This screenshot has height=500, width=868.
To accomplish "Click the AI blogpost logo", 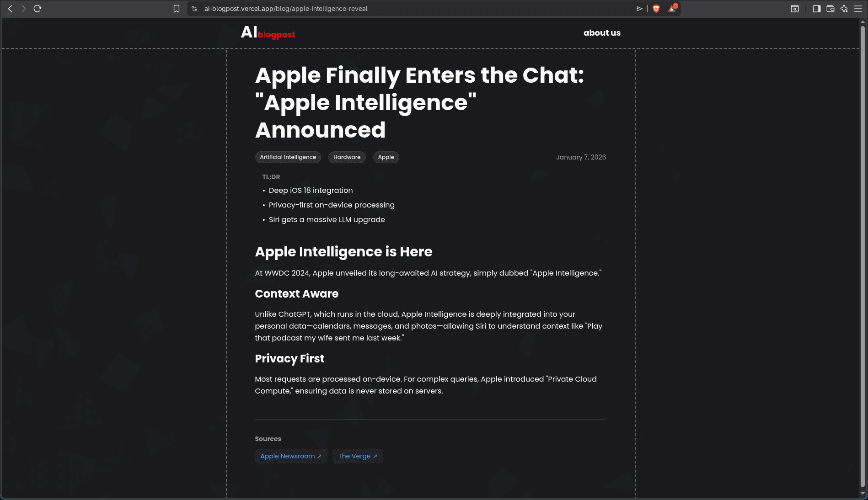I will pyautogui.click(x=268, y=32).
